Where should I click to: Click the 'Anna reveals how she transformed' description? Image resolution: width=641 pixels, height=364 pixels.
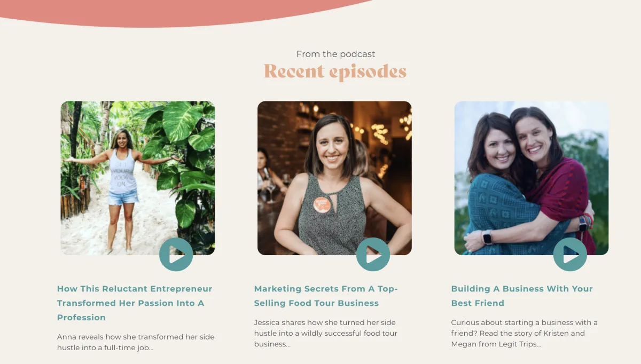coord(136,342)
